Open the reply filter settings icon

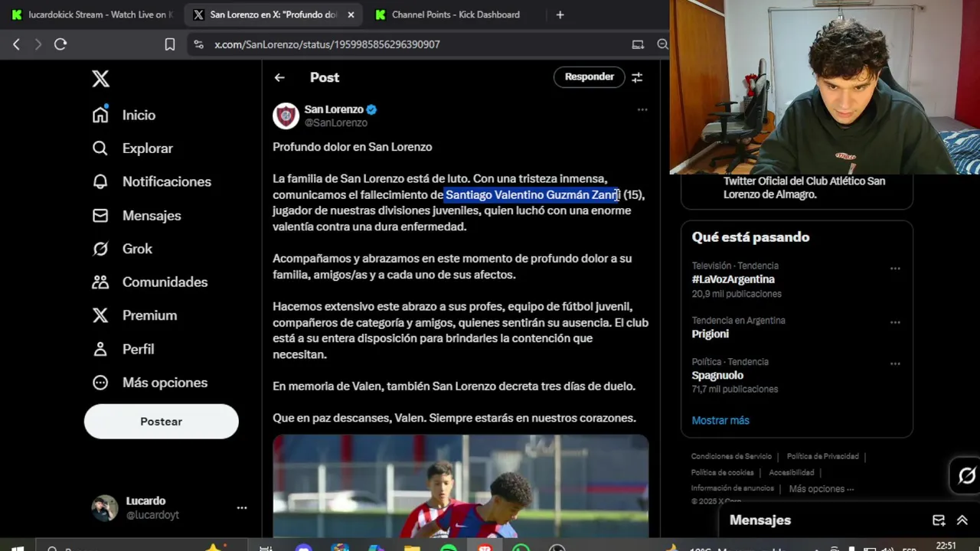pyautogui.click(x=637, y=77)
